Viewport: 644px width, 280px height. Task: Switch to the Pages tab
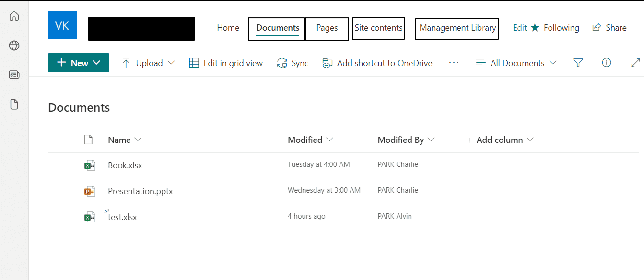pyautogui.click(x=327, y=28)
